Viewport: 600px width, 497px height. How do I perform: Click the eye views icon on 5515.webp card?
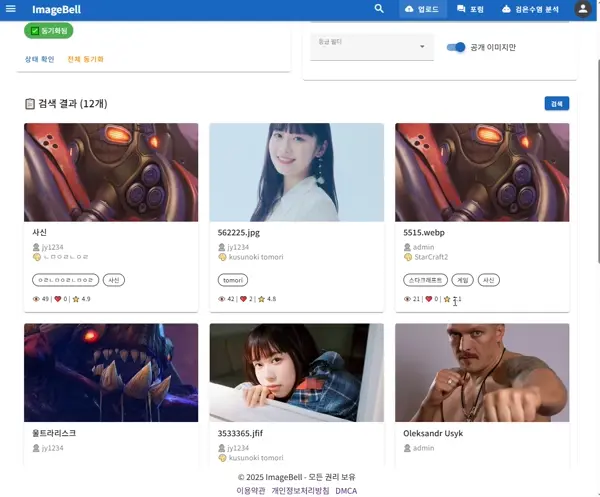coord(408,299)
